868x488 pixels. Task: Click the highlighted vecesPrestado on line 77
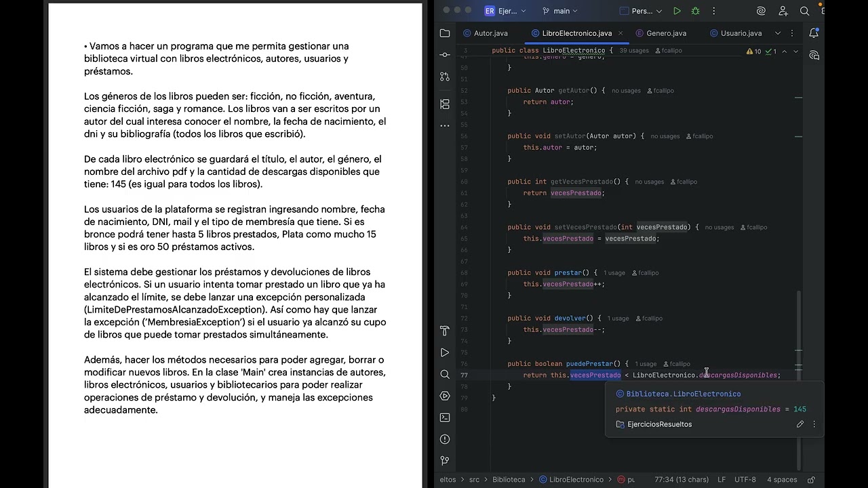pyautogui.click(x=595, y=375)
